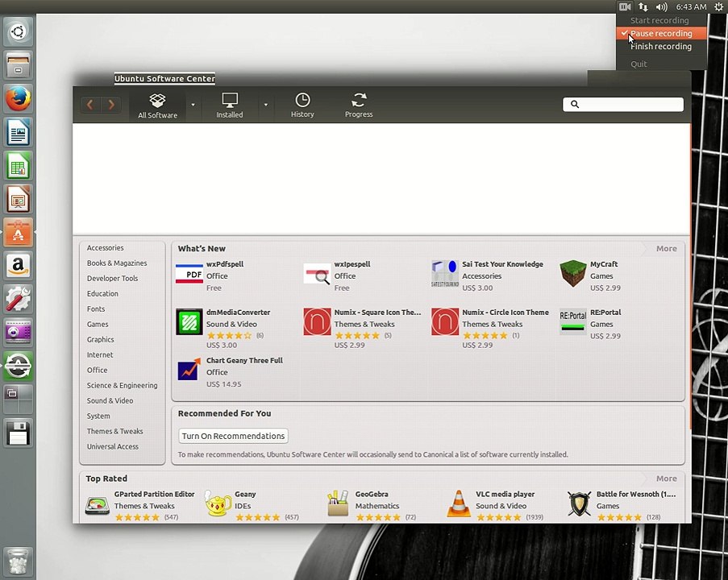Open Chart Geany Three Full app
Image resolution: width=728 pixels, height=580 pixels.
230,372
